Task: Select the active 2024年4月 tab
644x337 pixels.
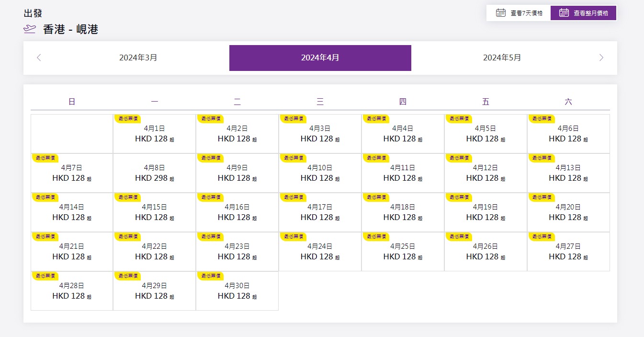Action: point(320,58)
